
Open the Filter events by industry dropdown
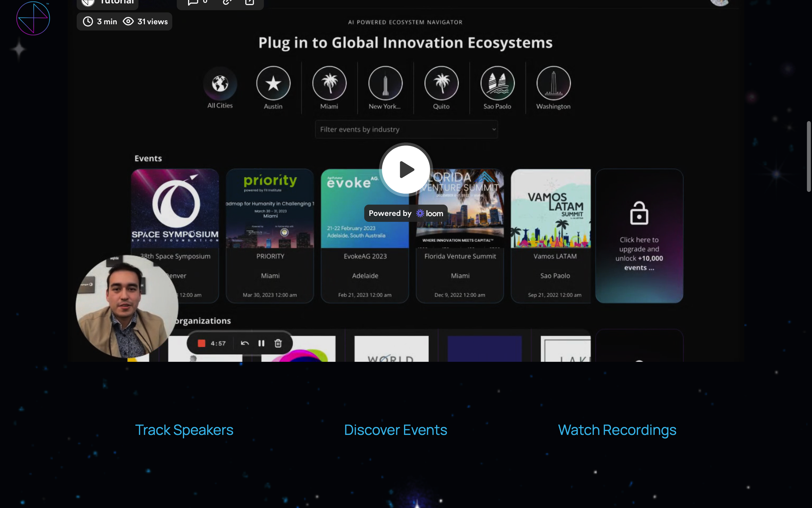(x=406, y=129)
